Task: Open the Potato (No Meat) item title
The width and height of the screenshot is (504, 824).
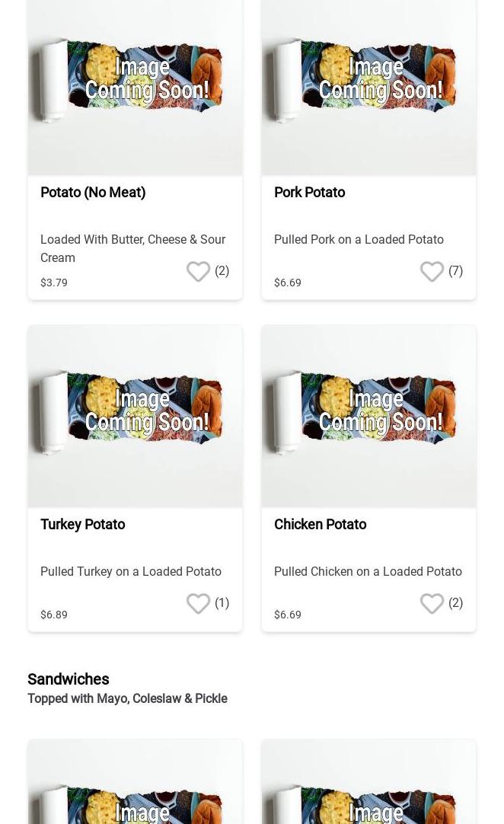Action: (93, 193)
